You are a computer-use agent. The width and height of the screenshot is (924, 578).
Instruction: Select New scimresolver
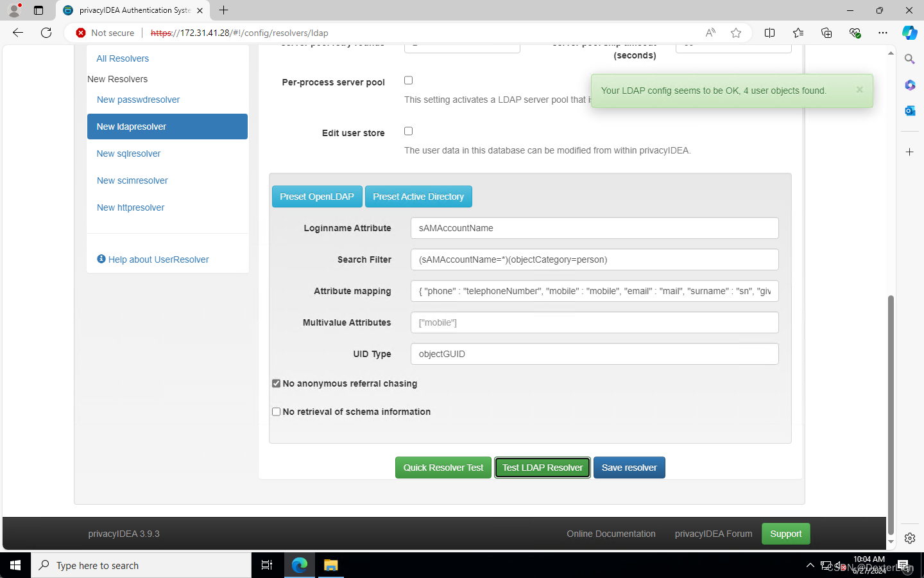click(x=132, y=180)
